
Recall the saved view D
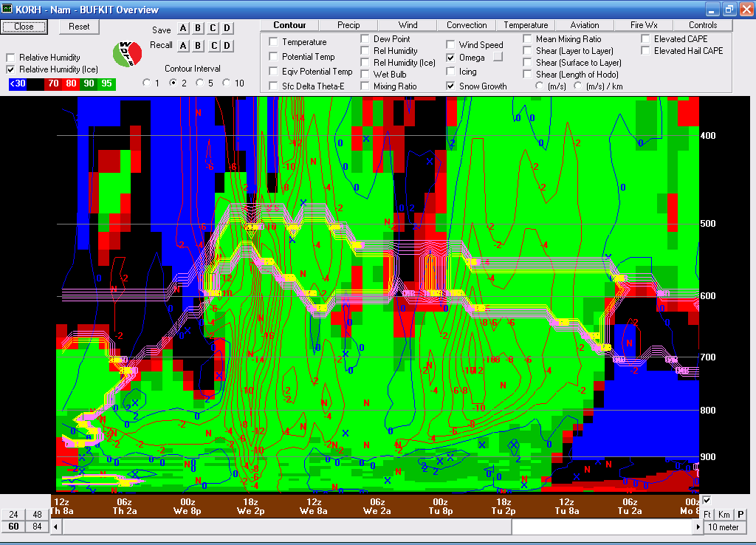click(227, 46)
